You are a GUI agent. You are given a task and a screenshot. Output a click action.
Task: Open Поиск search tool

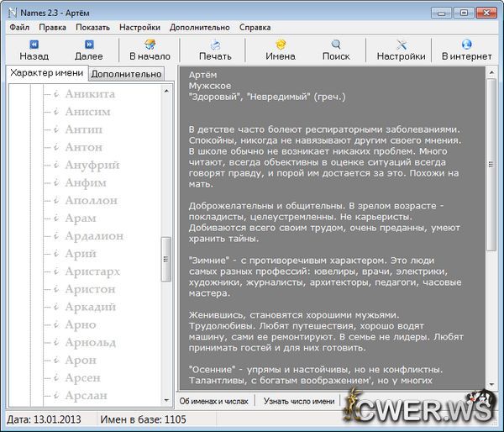(336, 45)
